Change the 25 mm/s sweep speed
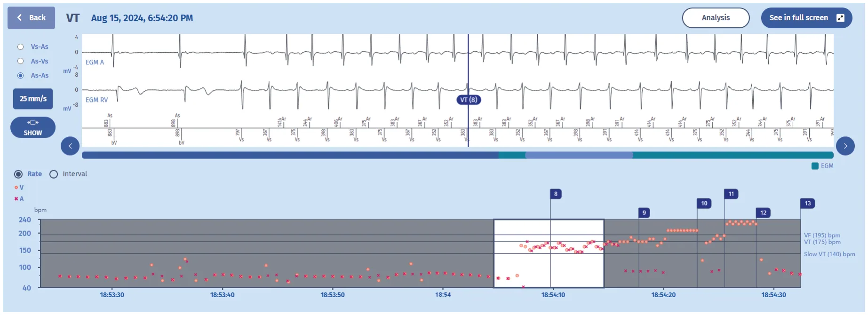This screenshot has width=868, height=315. 33,99
